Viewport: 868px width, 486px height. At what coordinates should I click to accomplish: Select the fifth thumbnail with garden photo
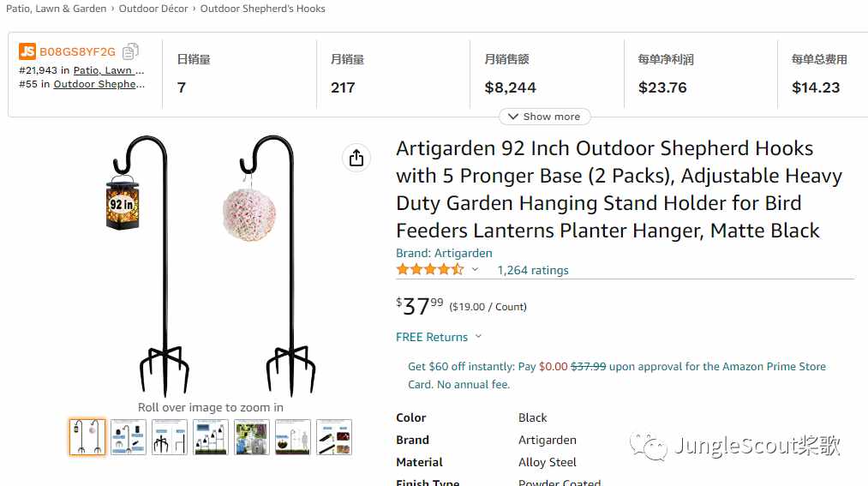(252, 437)
